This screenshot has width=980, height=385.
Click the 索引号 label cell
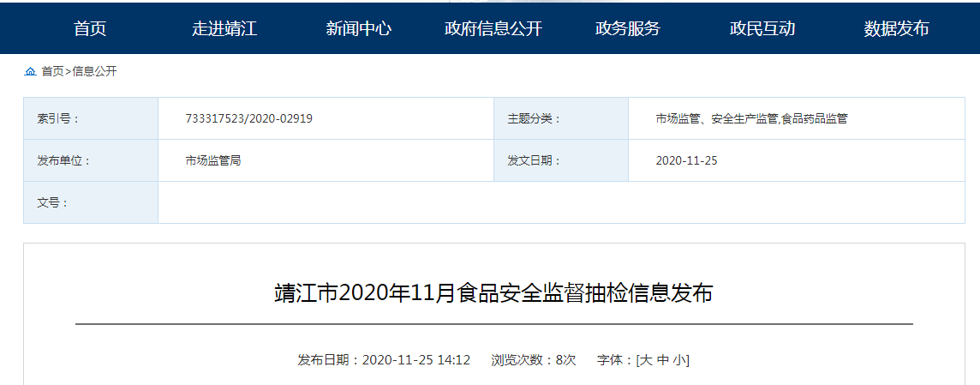[x=91, y=118]
